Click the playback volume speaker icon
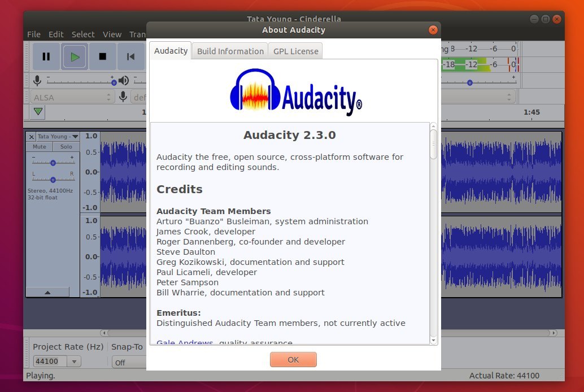 pos(124,80)
